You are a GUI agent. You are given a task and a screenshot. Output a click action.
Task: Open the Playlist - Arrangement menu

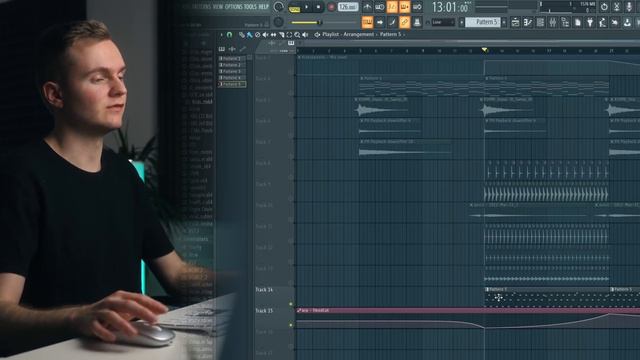click(348, 35)
